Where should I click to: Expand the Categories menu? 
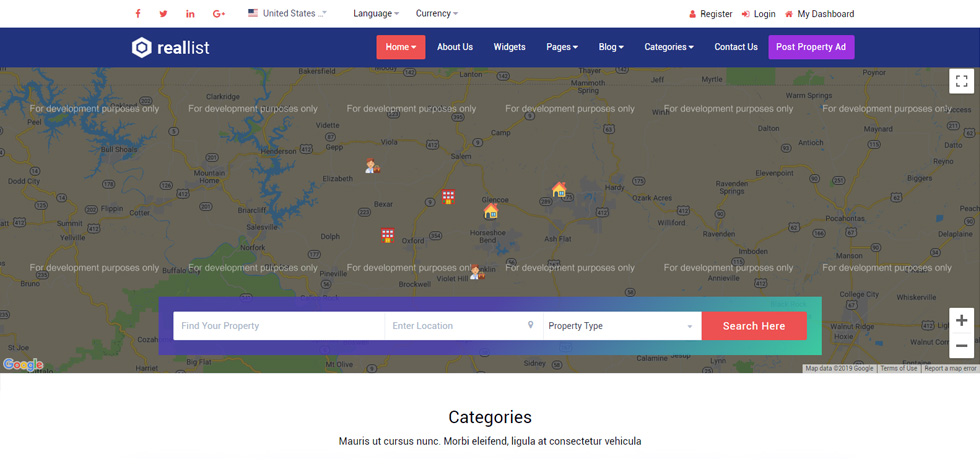point(669,47)
